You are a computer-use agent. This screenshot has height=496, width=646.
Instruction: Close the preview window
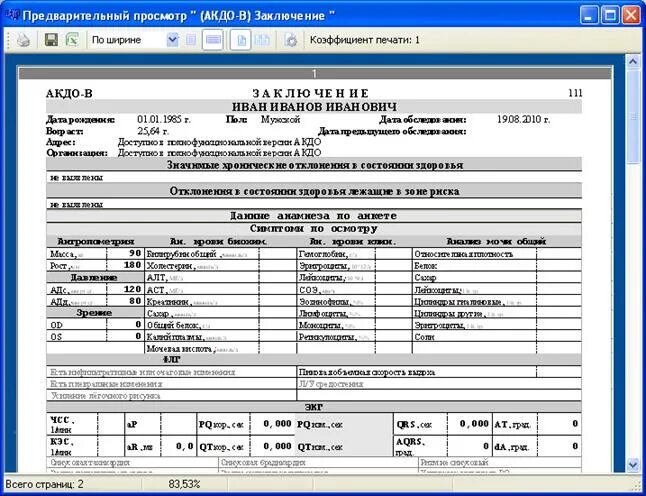point(631,16)
